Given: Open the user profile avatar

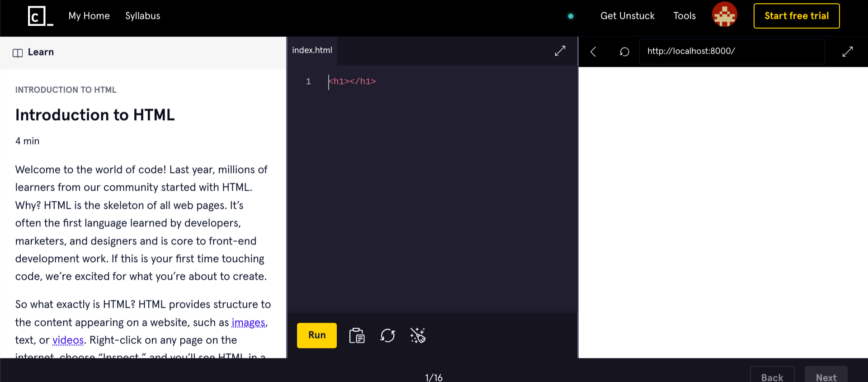Looking at the screenshot, I should pyautogui.click(x=724, y=15).
